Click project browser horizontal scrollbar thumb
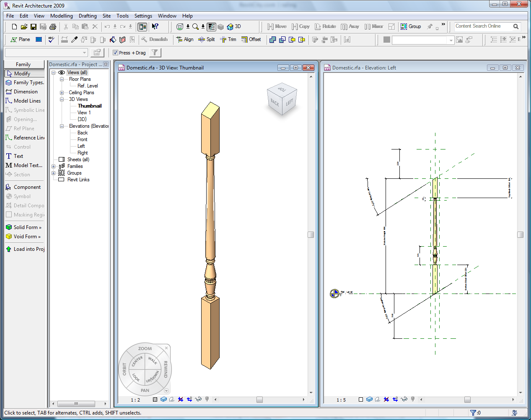 click(76, 404)
